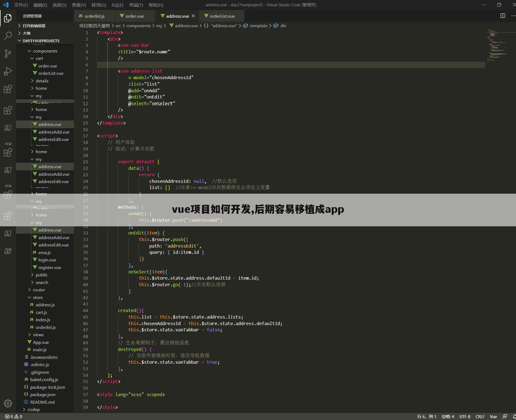Image resolution: width=516 pixels, height=420 pixels.
Task: Click the src breadcrumb
Action: [118, 26]
